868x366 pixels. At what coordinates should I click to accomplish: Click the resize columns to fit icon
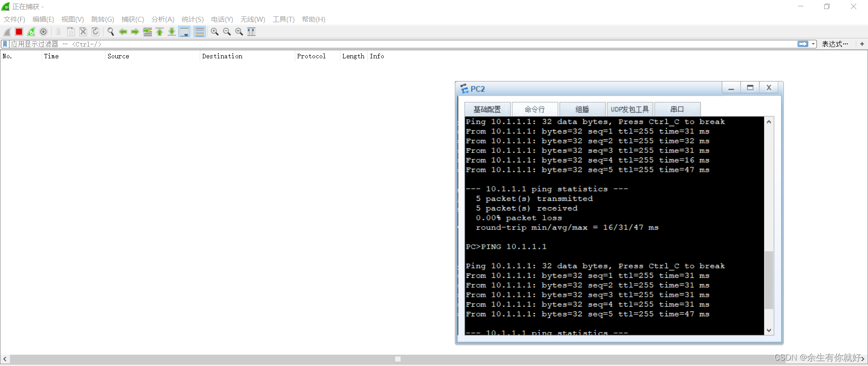click(x=251, y=32)
